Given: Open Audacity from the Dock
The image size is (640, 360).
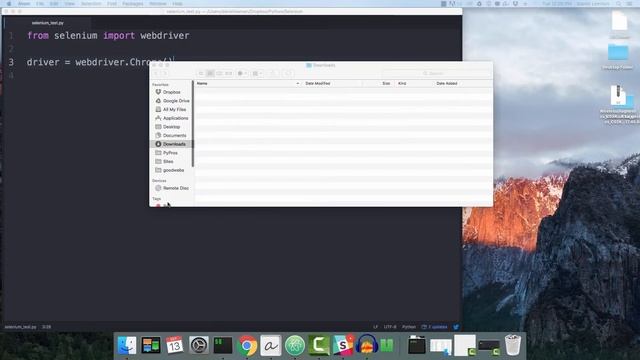Looking at the screenshot, I should coord(367,344).
